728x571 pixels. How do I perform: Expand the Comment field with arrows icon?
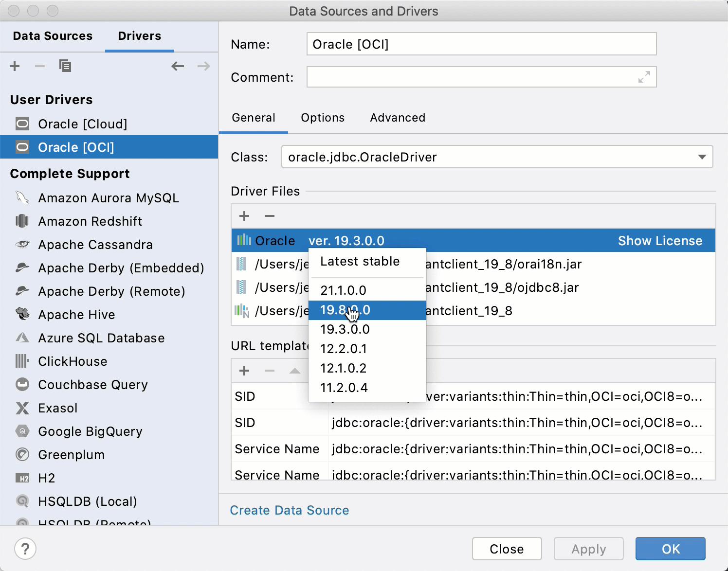click(x=644, y=77)
